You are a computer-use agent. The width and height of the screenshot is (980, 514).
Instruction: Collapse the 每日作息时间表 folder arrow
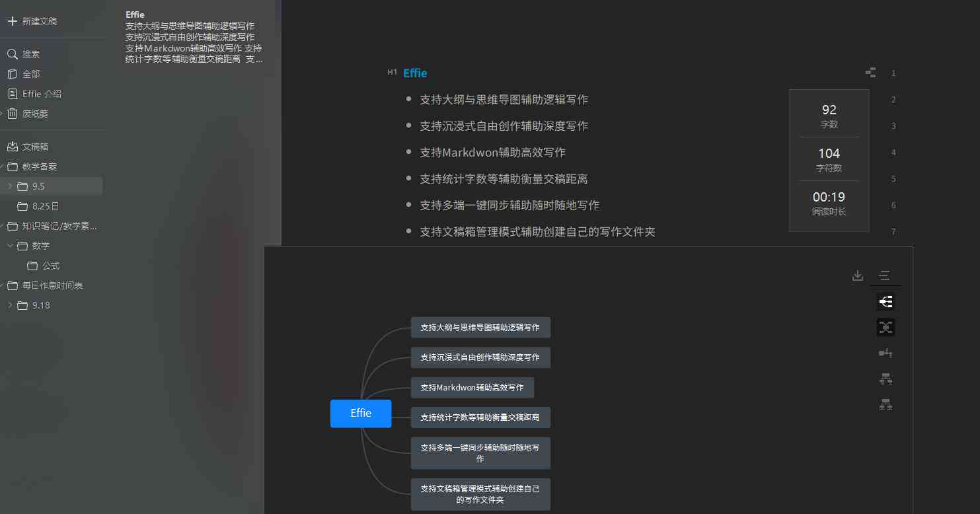pyautogui.click(x=2, y=285)
